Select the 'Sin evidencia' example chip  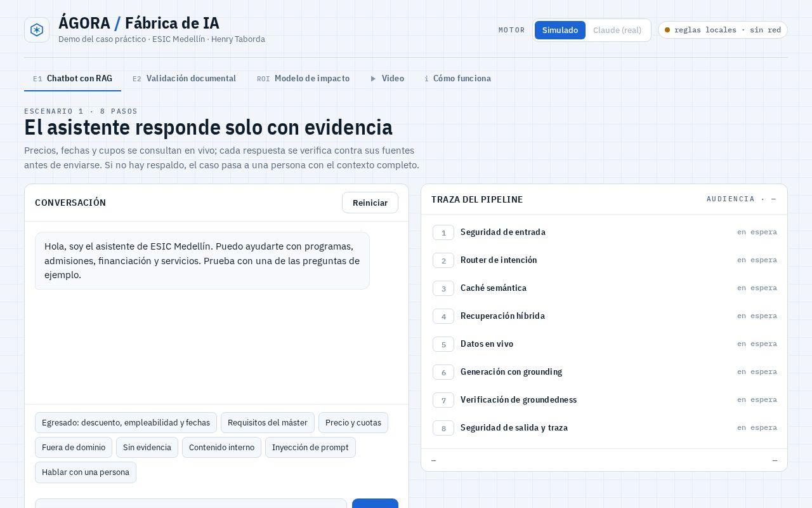click(147, 448)
